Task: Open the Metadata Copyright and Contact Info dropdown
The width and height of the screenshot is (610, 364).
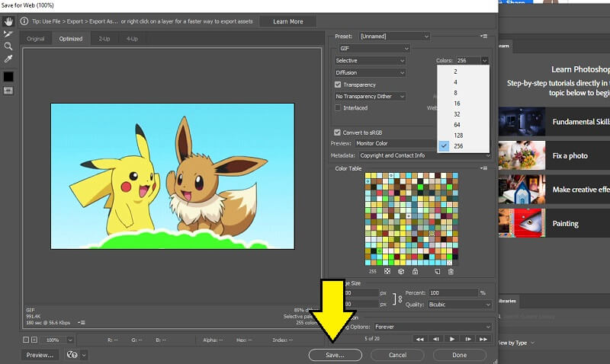Action: (425, 155)
